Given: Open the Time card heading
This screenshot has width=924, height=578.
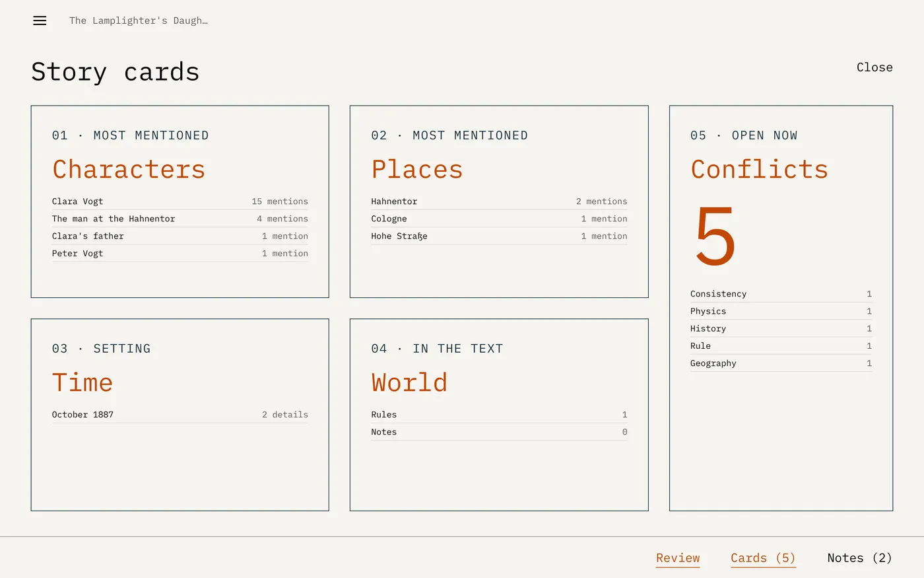Looking at the screenshot, I should click(82, 383).
